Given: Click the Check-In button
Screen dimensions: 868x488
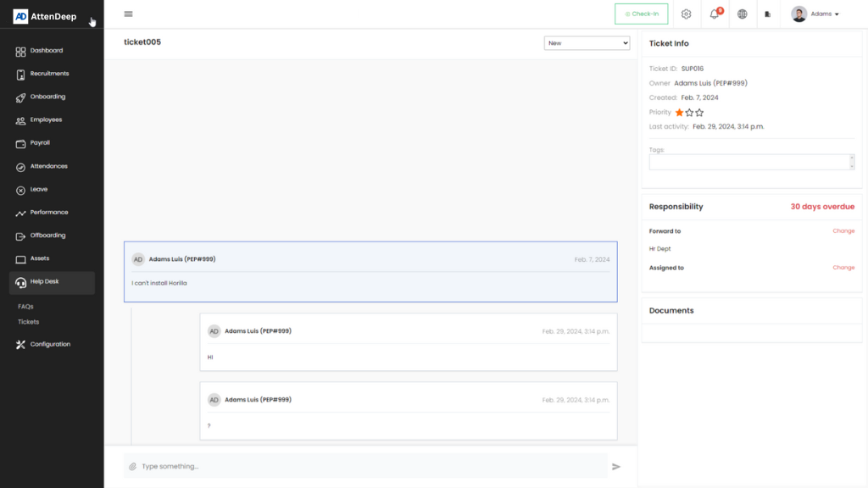Looking at the screenshot, I should [642, 14].
